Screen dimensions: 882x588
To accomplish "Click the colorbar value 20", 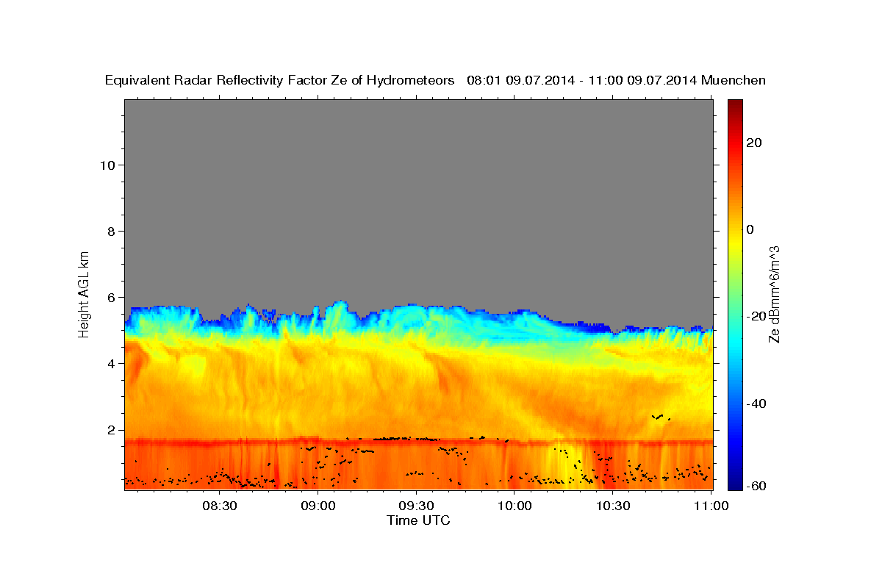I will coord(754,143).
